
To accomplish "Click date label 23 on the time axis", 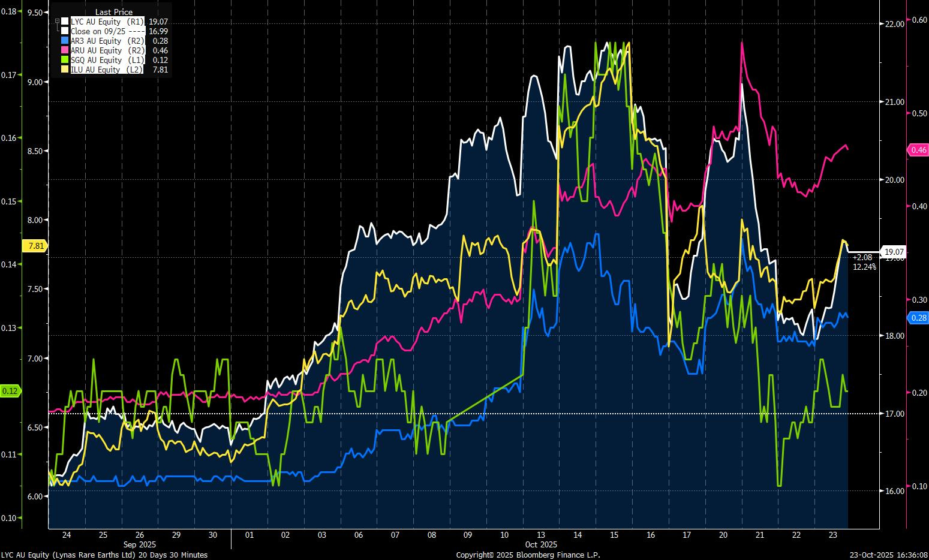I will [832, 535].
